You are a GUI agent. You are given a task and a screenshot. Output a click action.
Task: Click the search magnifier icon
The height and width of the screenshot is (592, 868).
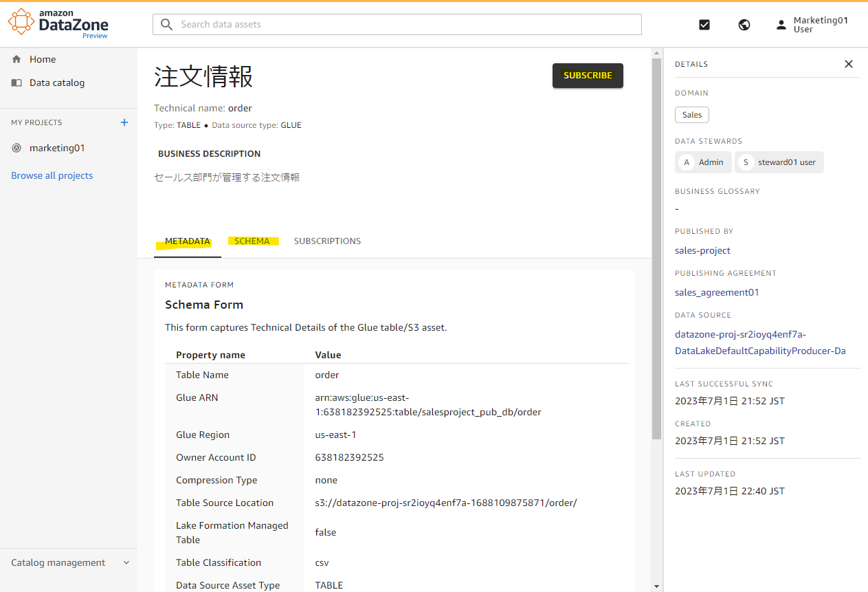167,24
